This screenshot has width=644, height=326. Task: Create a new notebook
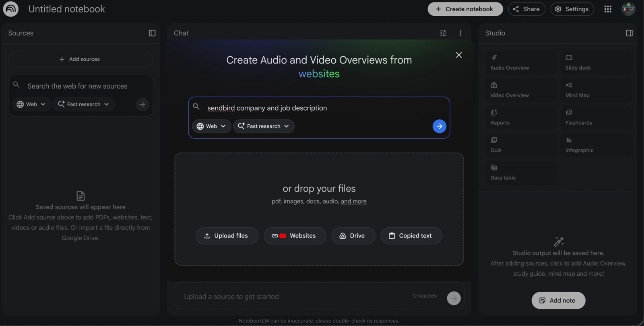[x=465, y=9]
